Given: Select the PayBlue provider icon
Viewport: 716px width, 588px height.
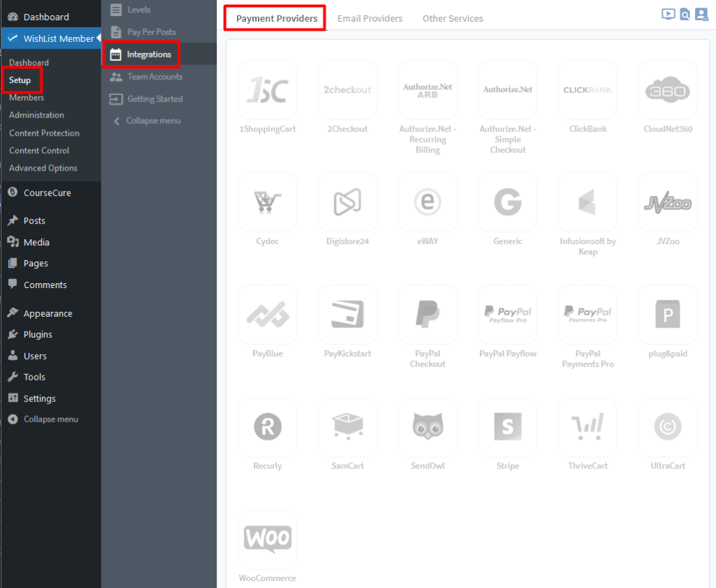Looking at the screenshot, I should point(268,315).
